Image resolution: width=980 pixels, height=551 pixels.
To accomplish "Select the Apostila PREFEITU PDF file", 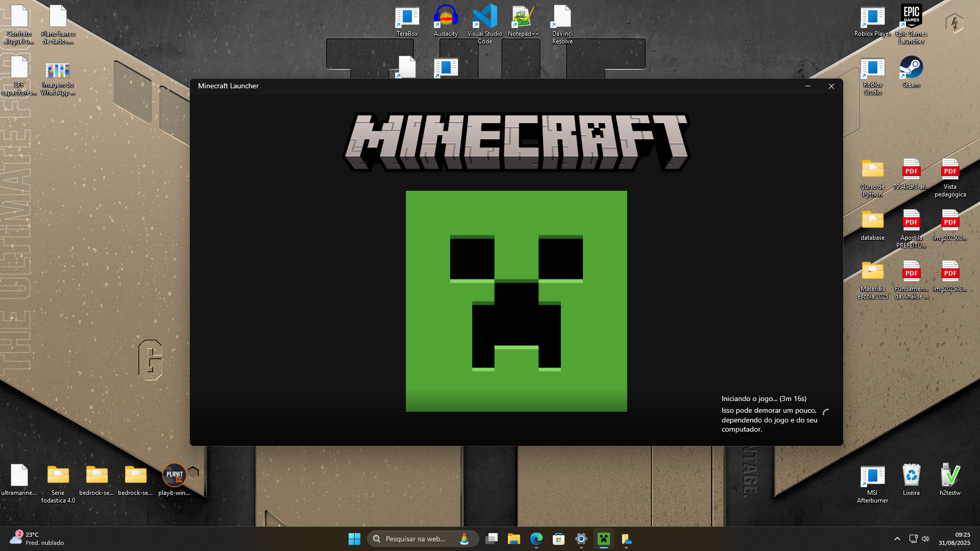I will click(x=911, y=229).
